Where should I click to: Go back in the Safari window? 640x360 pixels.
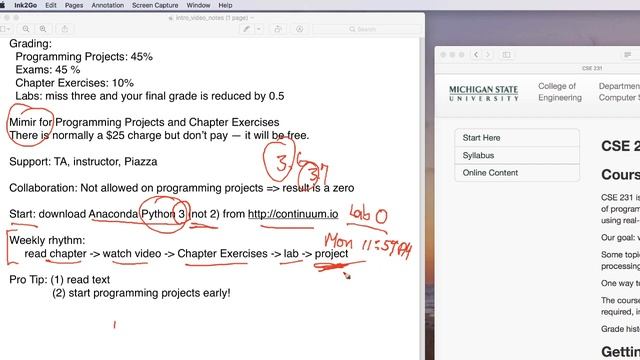pos(476,55)
